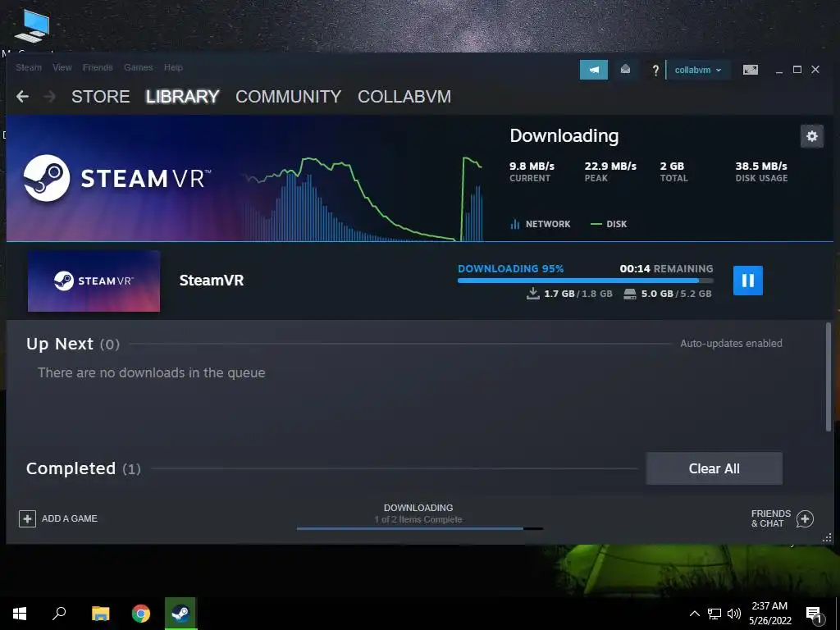Open download settings gear icon

[x=811, y=136]
